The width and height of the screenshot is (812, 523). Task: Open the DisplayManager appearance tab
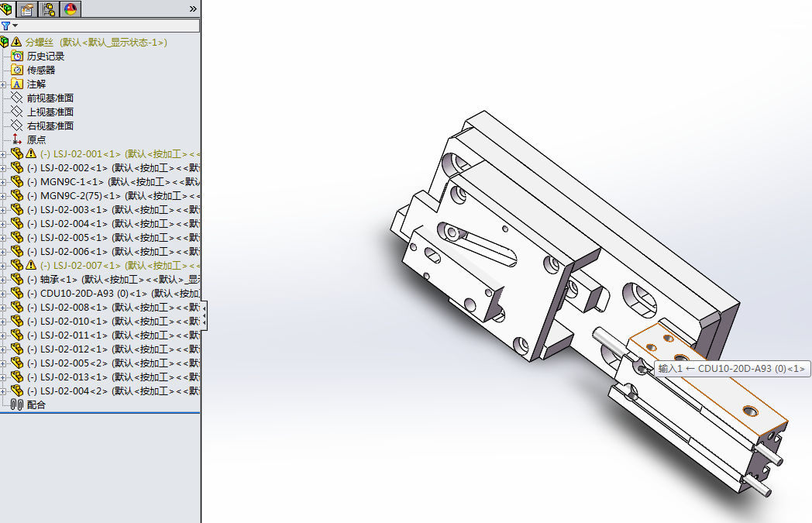(71, 9)
